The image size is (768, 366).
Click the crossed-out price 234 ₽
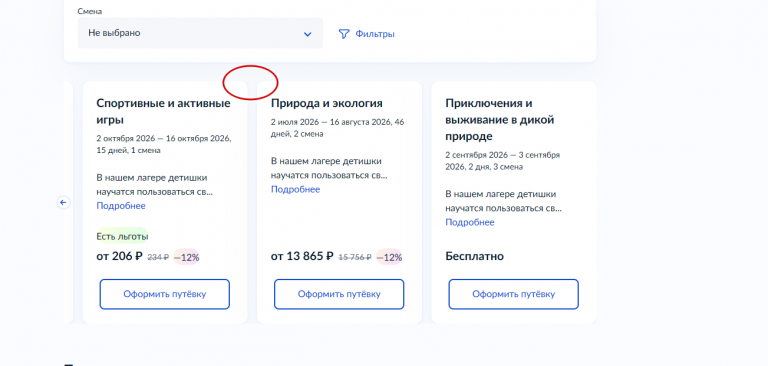coord(158,257)
